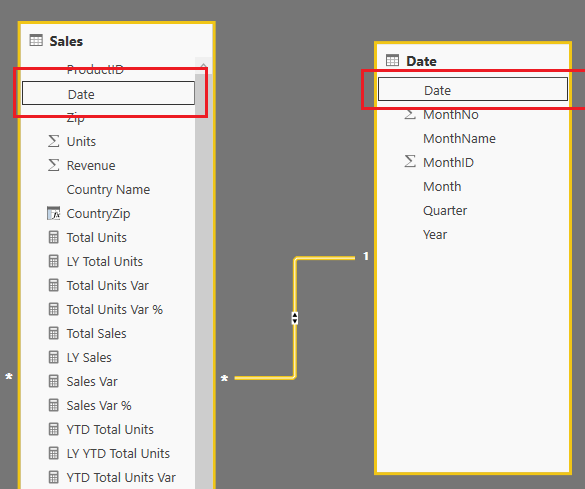Click the measure icon beside Sales Var %
The image size is (585, 489).
tap(54, 405)
